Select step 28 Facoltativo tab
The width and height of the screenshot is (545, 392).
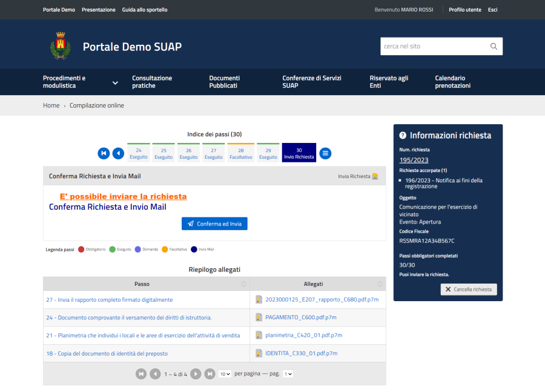pyautogui.click(x=241, y=153)
